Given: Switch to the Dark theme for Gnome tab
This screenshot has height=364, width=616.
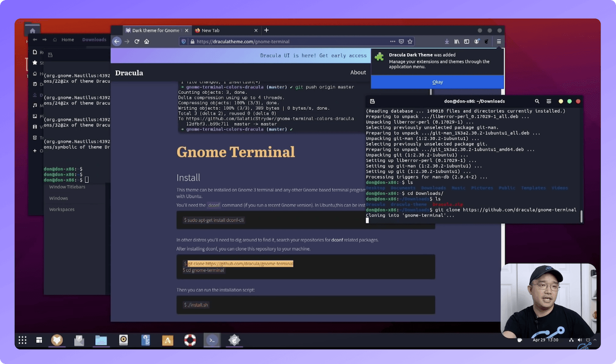Looking at the screenshot, I should (157, 30).
